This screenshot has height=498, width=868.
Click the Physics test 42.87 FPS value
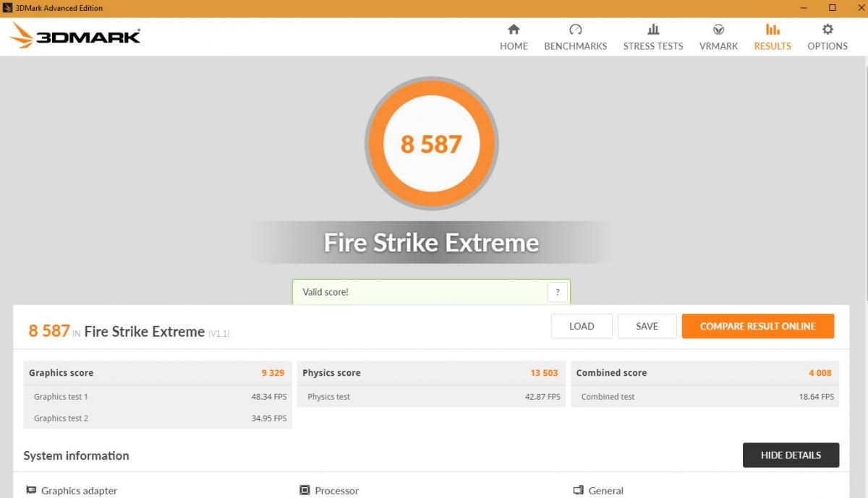point(543,397)
